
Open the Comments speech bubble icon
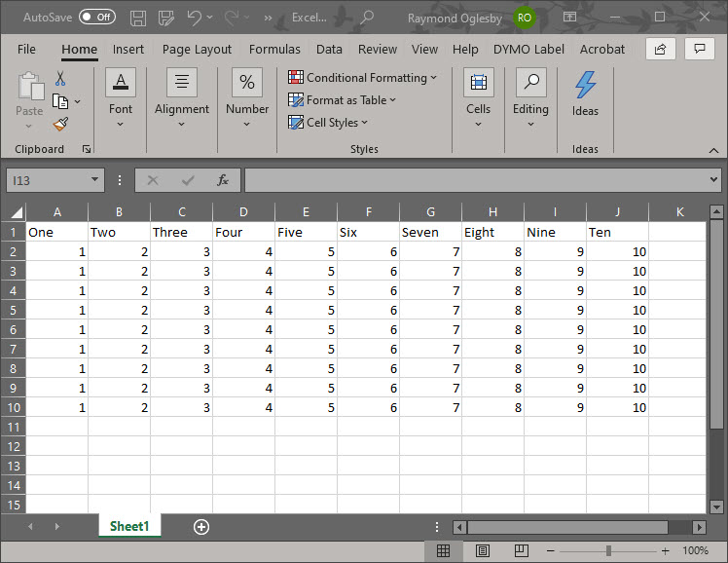699,49
